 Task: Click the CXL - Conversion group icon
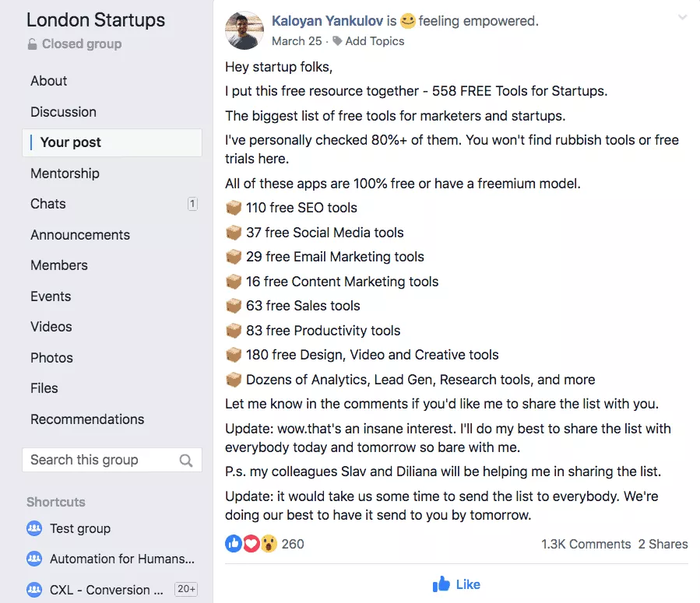click(34, 590)
